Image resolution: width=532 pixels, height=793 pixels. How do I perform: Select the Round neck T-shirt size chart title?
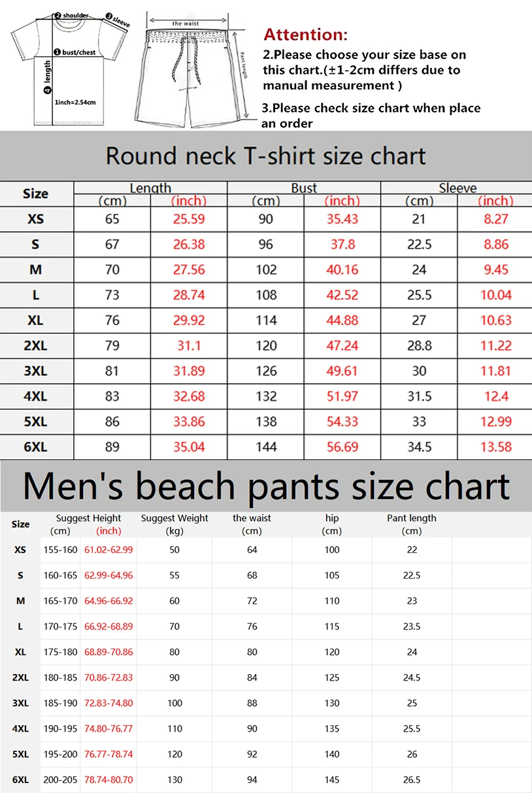click(x=265, y=156)
